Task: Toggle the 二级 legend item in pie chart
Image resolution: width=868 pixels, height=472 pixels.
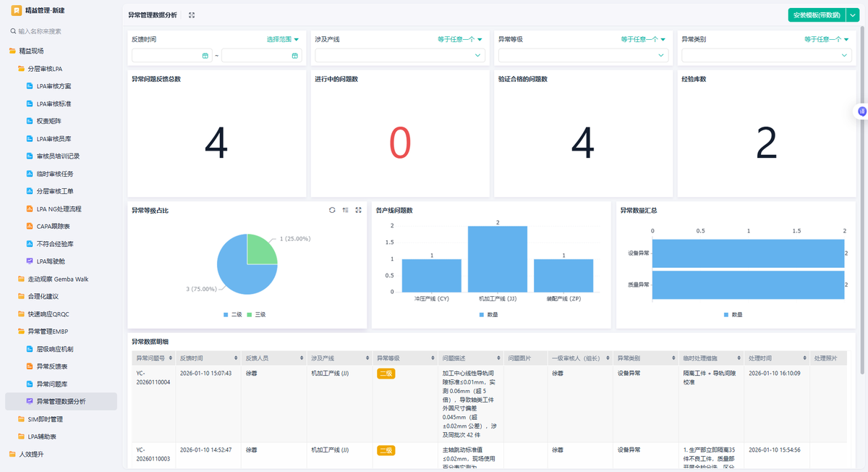Action: click(232, 315)
